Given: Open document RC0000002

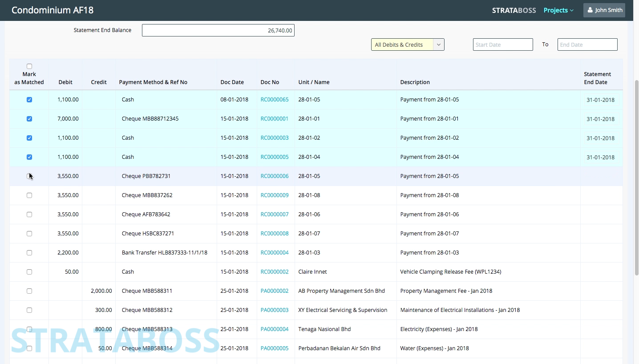Looking at the screenshot, I should click(x=275, y=272).
